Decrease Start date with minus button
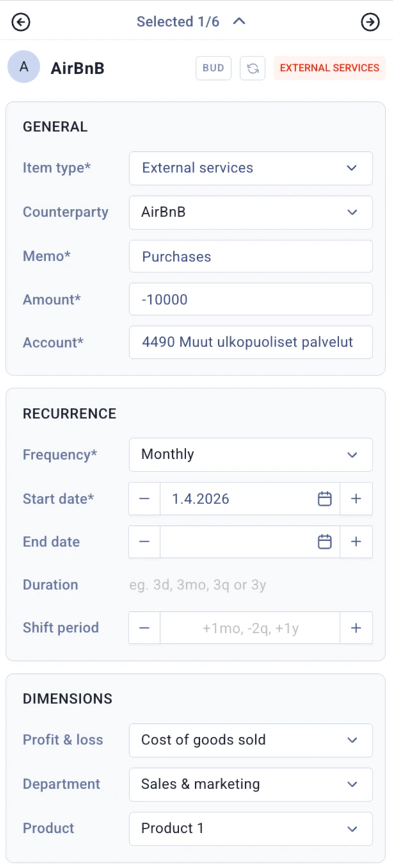393x868 pixels. tap(145, 499)
